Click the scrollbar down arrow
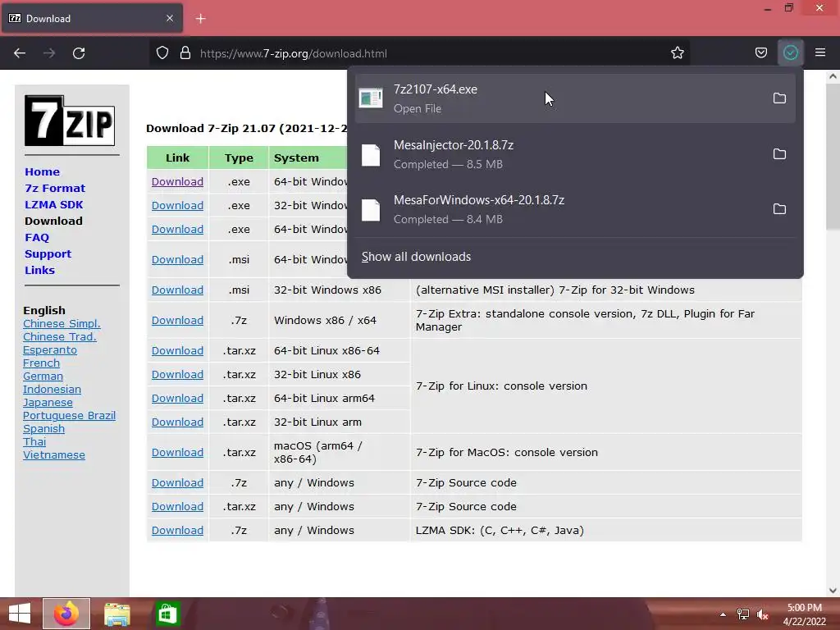Viewport: 840px width, 630px height. (x=833, y=591)
